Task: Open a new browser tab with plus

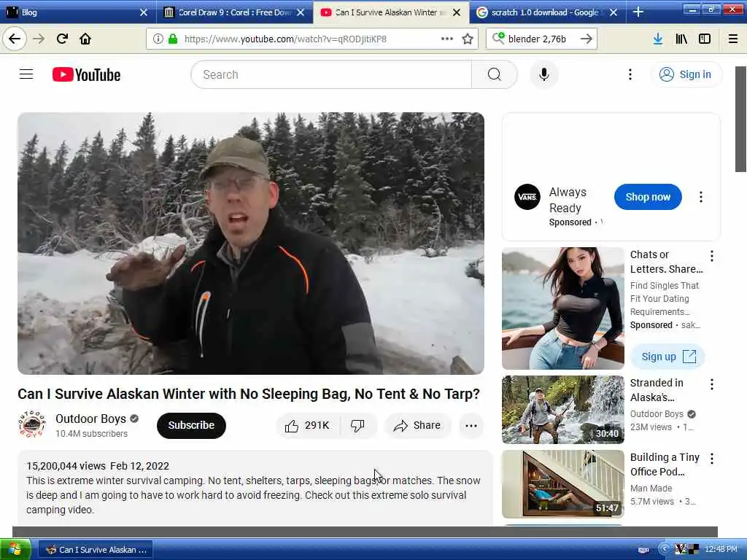Action: (x=638, y=12)
